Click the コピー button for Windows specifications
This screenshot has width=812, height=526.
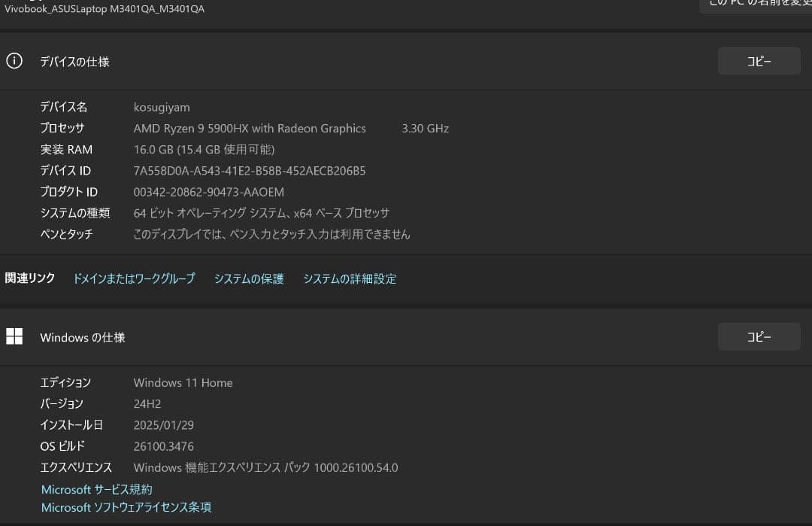click(x=759, y=336)
